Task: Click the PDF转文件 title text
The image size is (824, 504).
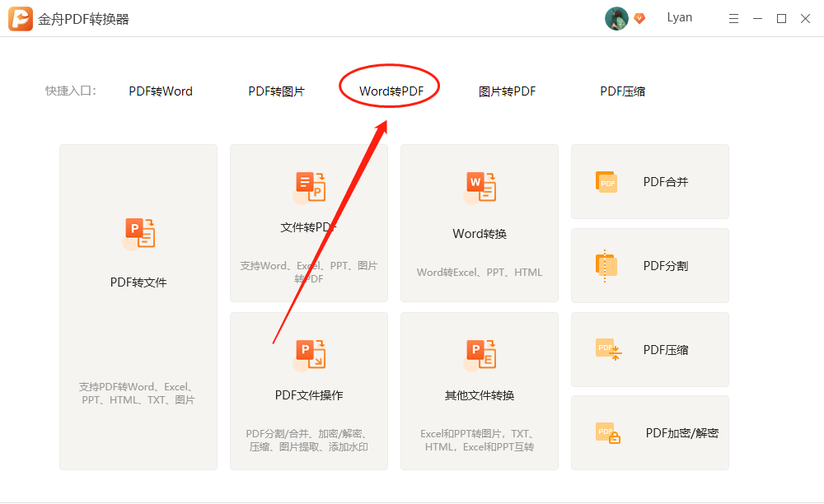Action: (138, 282)
